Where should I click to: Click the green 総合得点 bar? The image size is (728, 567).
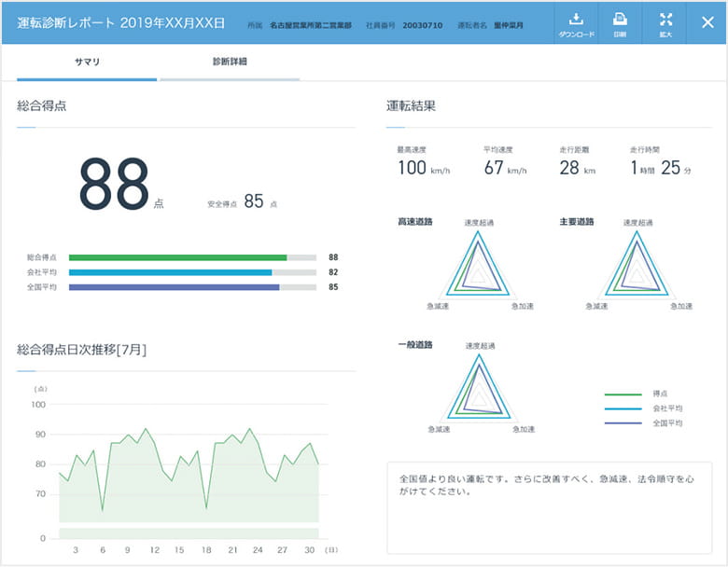click(x=178, y=257)
